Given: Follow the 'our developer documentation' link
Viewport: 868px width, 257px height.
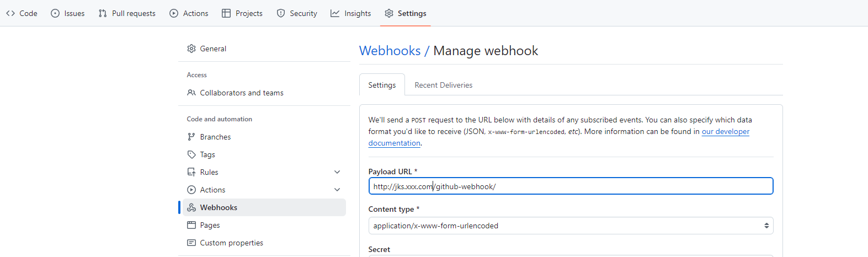Looking at the screenshot, I should (x=725, y=131).
